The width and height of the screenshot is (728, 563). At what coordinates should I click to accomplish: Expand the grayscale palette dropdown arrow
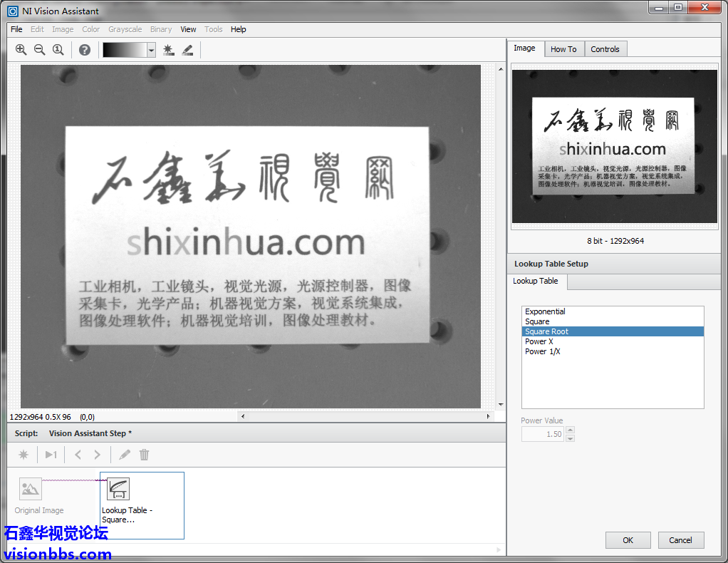click(151, 50)
